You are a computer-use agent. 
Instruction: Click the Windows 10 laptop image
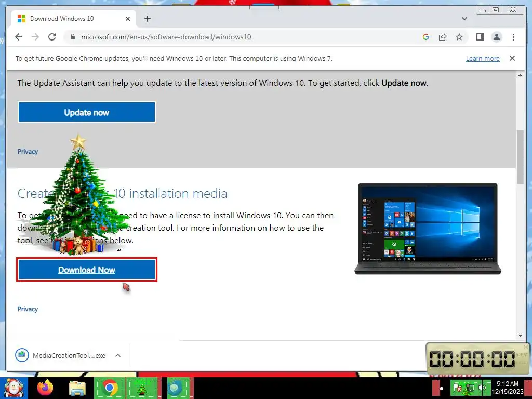pos(428,229)
